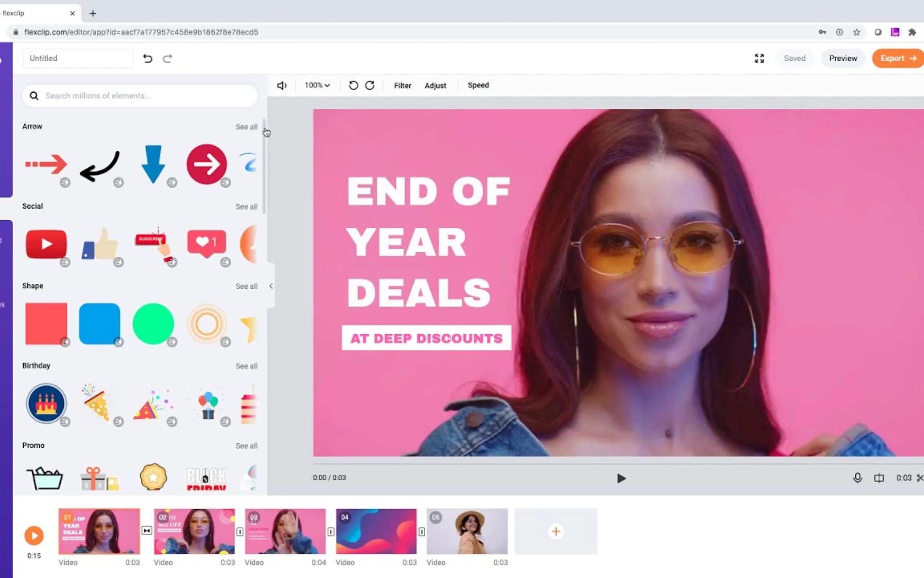Add the YouTube play button sticker
Image resolution: width=924 pixels, height=578 pixels.
(46, 244)
